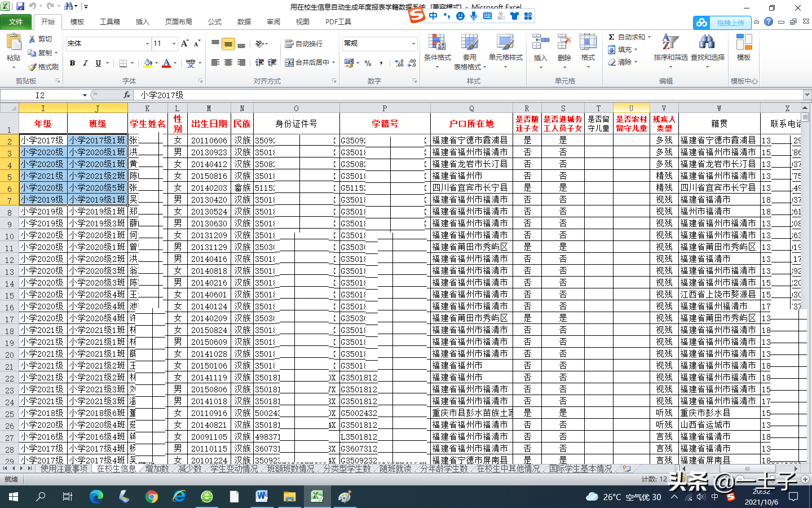The image size is (812, 508).
Task: Click the formula bar showing 小学2017级
Action: 468,95
